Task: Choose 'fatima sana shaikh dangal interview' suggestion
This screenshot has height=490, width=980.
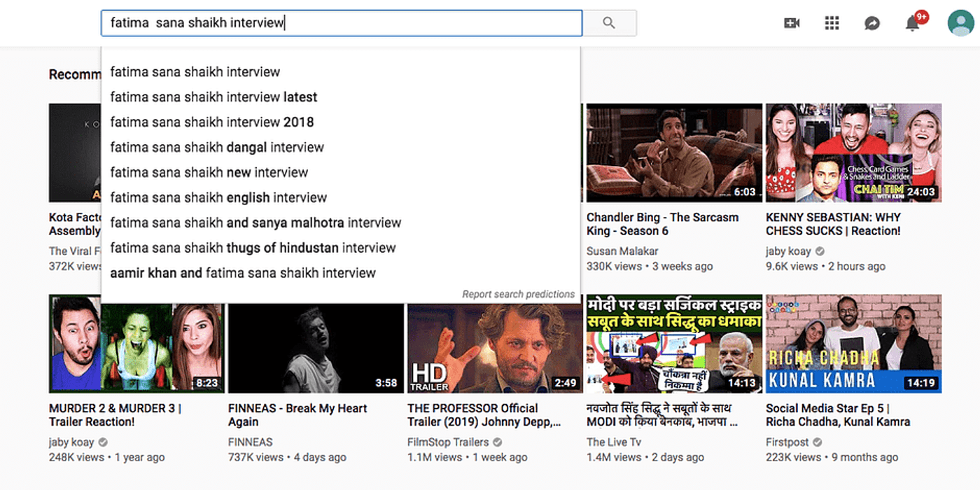Action: [x=217, y=148]
